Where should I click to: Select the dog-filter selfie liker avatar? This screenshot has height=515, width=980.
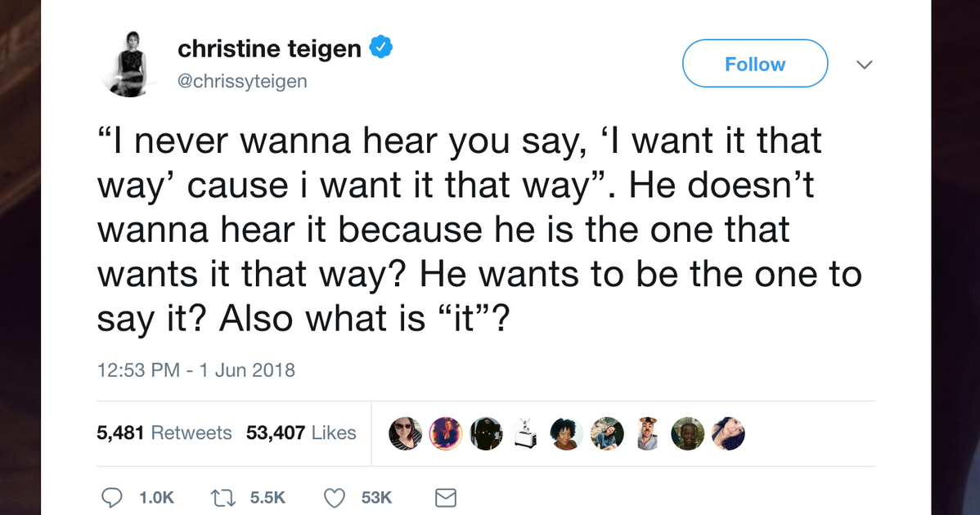pyautogui.click(x=648, y=433)
